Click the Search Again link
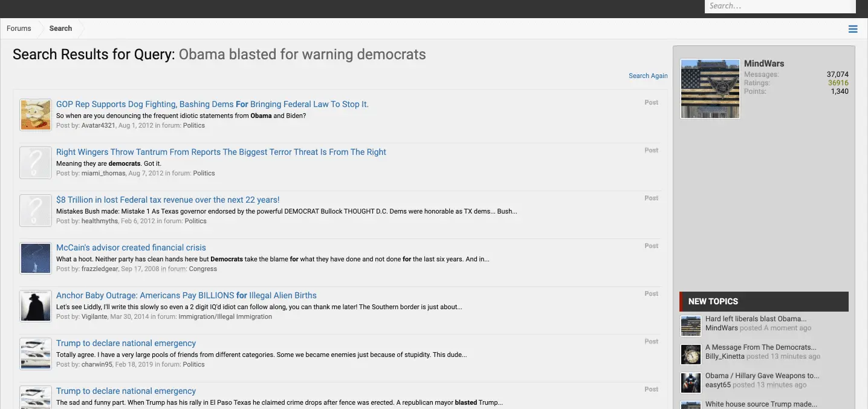868x409 pixels. pyautogui.click(x=648, y=76)
